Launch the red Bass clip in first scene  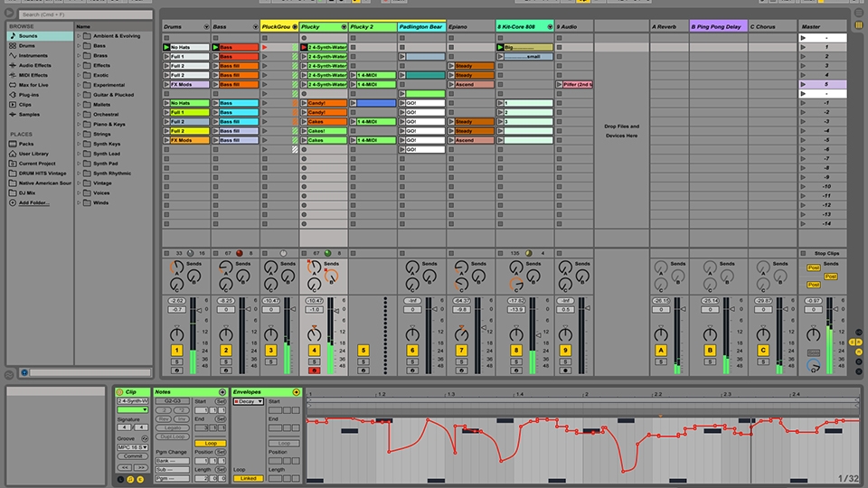tap(216, 47)
